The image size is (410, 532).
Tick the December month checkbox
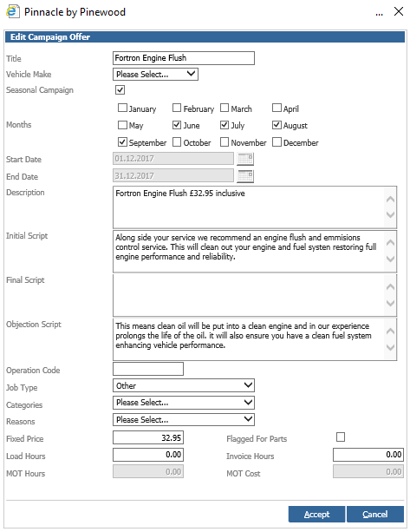coord(277,141)
